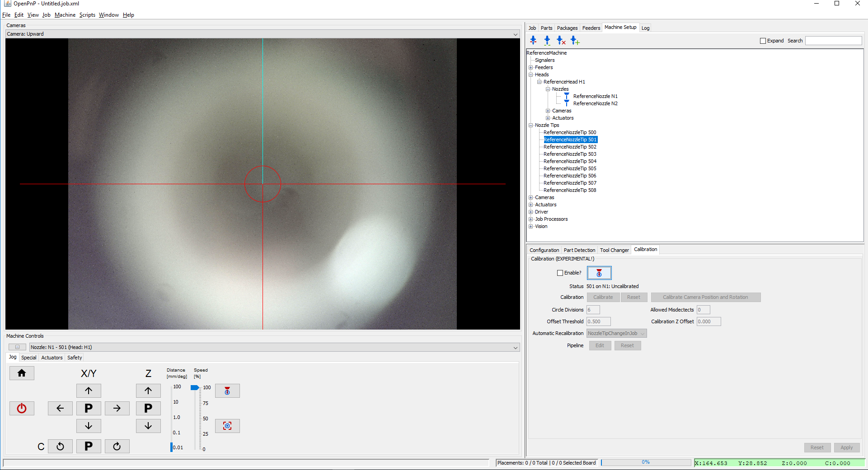This screenshot has height=470, width=868.
Task: Click the add nozzle tip icon with green plus
Action: tap(575, 40)
